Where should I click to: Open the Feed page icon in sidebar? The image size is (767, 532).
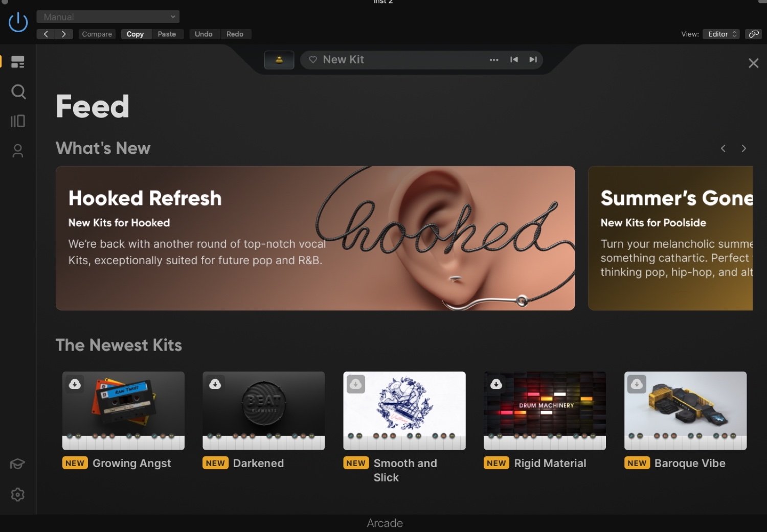(x=18, y=62)
